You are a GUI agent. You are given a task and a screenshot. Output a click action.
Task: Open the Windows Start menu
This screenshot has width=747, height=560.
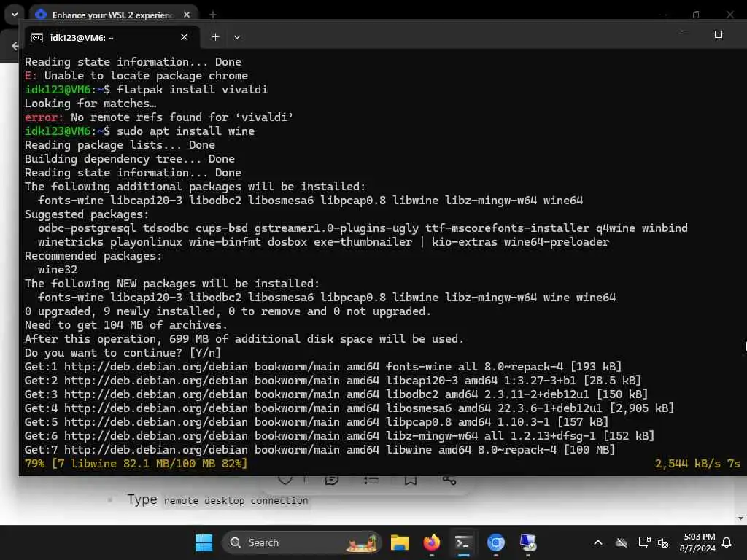pos(204,542)
